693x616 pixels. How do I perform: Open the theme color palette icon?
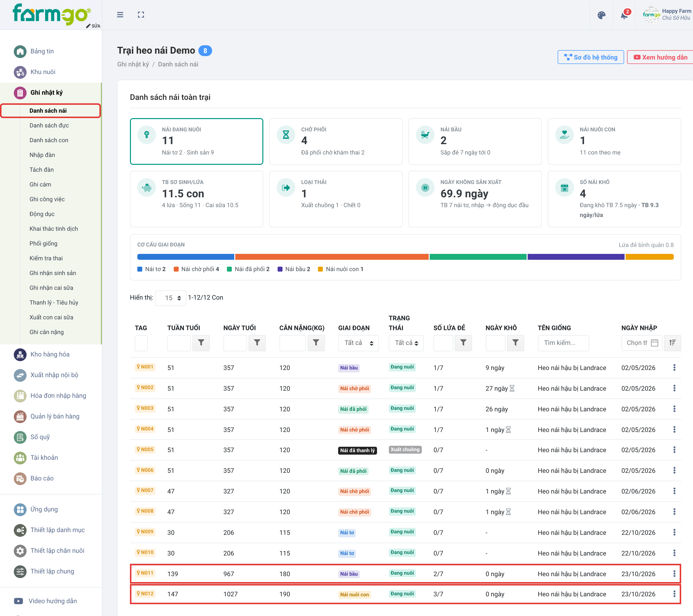pos(601,15)
